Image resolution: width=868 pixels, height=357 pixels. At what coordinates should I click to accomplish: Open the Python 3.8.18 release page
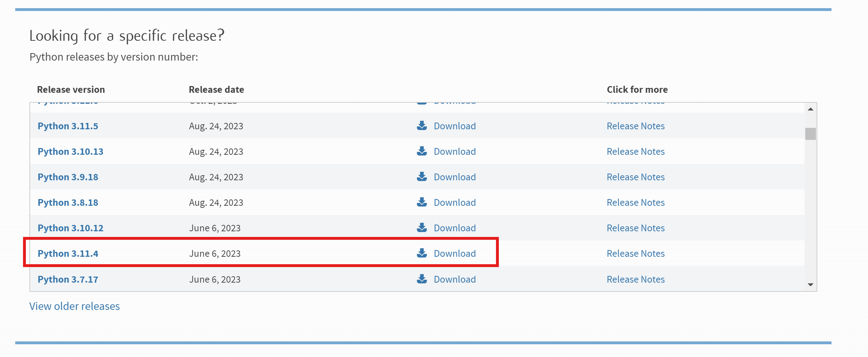pos(68,203)
